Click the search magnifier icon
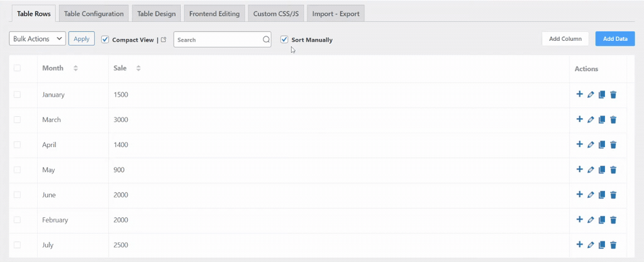The image size is (644, 262). point(266,40)
